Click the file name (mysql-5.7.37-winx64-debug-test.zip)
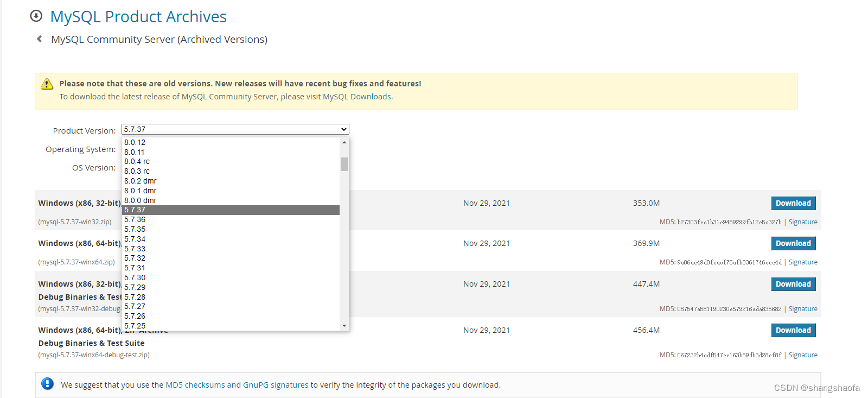The width and height of the screenshot is (868, 398). click(x=94, y=355)
